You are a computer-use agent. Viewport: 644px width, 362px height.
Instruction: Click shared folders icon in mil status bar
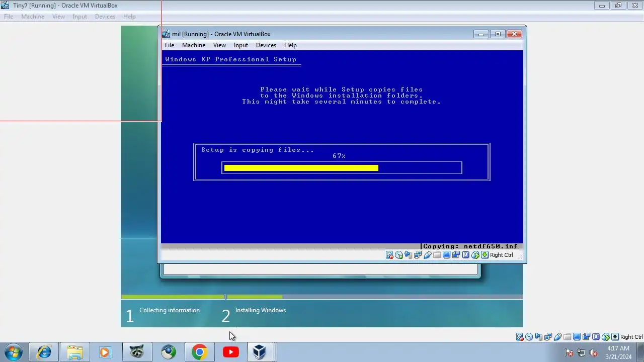[437, 255]
